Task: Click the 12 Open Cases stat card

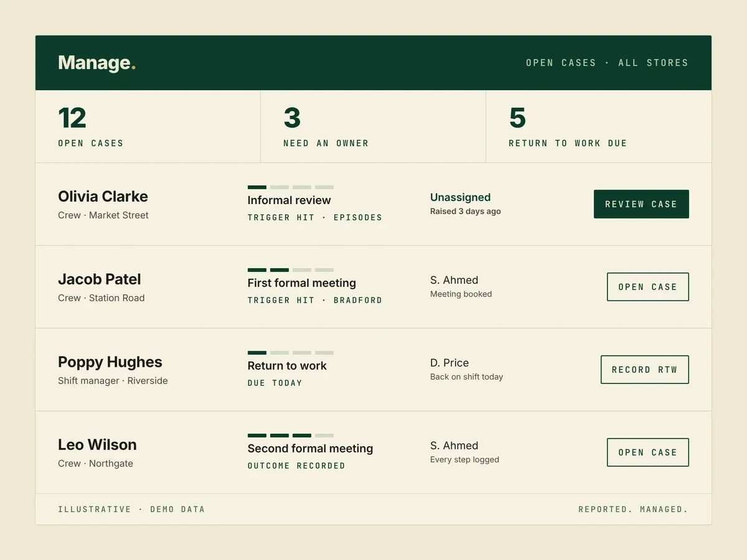Action: (x=148, y=126)
